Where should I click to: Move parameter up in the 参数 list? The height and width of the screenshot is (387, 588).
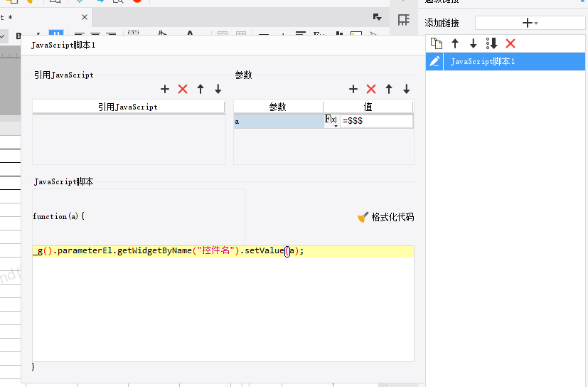(389, 89)
